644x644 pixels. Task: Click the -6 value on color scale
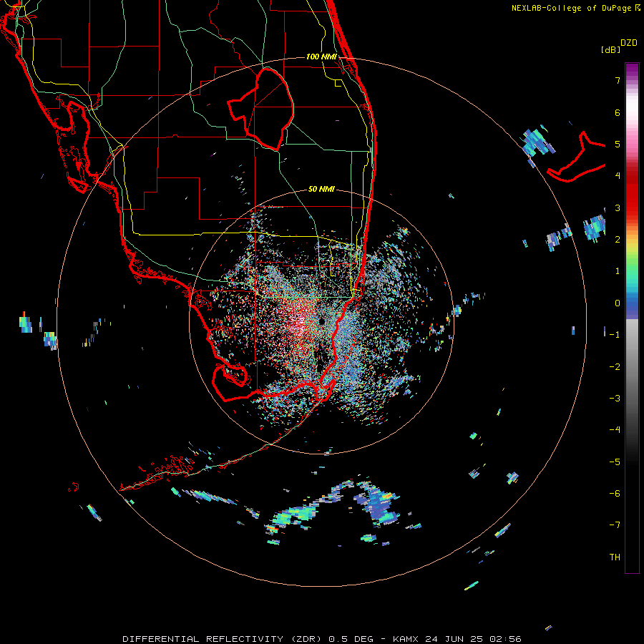615,494
